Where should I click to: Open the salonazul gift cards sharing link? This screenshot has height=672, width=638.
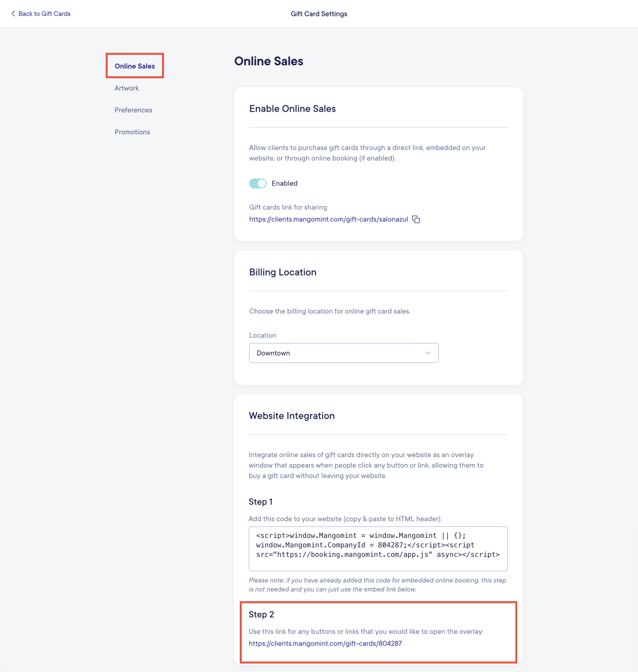328,219
